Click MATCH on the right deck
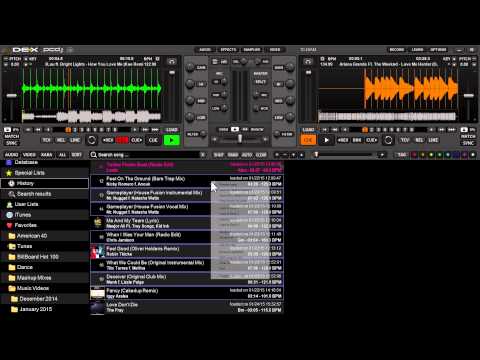 click(x=468, y=136)
